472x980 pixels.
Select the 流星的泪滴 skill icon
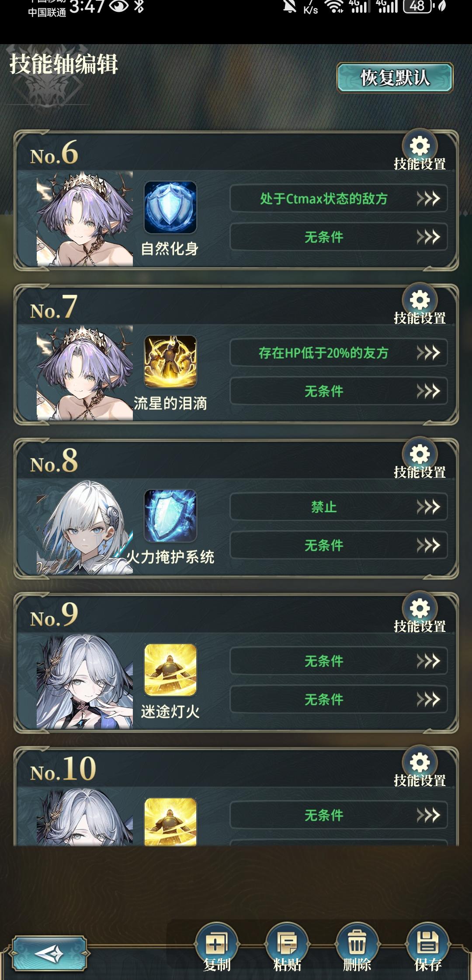tap(170, 362)
